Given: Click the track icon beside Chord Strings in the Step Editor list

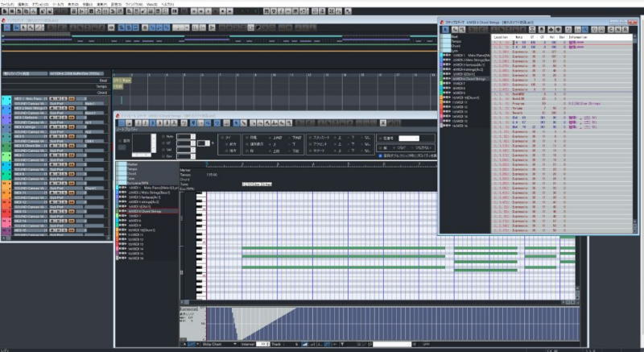Looking at the screenshot, I should tap(447, 79).
